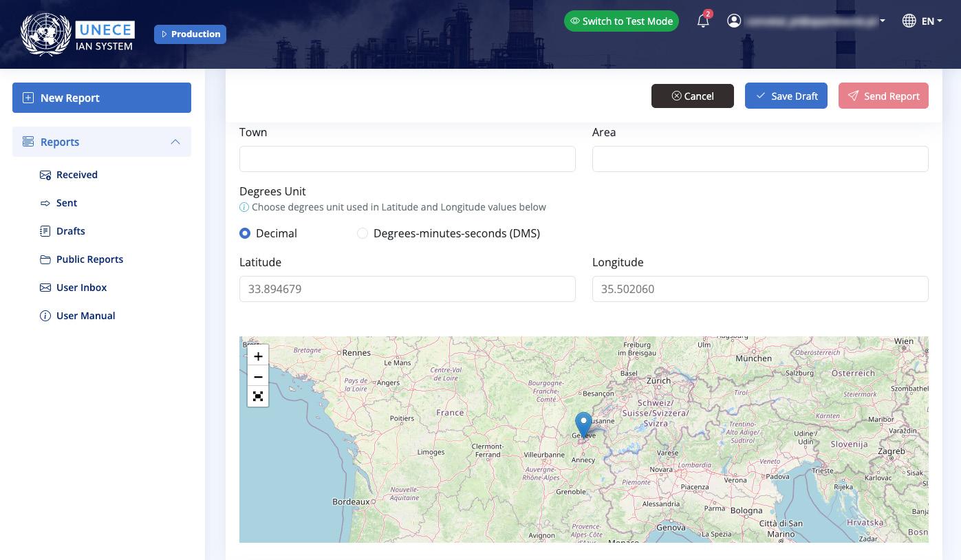Click Le Mans on the map

398,363
